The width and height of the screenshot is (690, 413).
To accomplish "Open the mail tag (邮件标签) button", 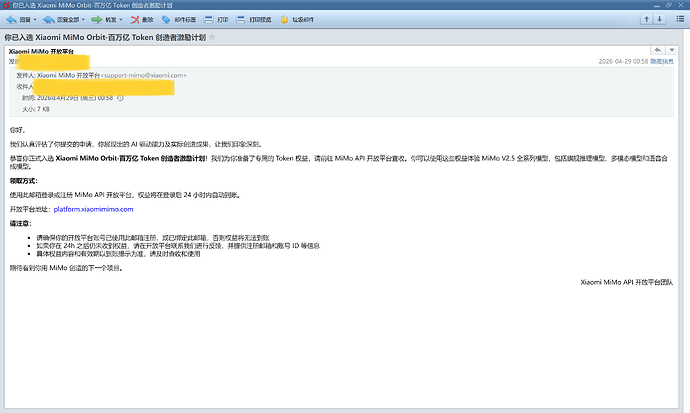I will 179,20.
